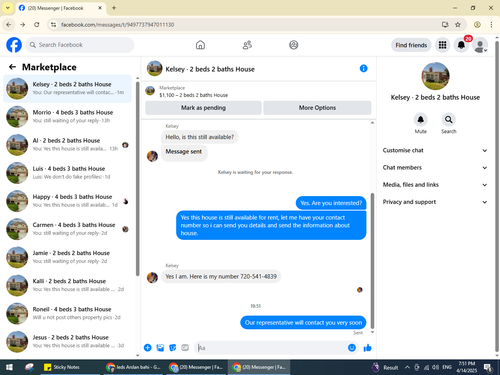Open the Kalli 2 beds 2 baths conversation
The image size is (500, 375).
click(67, 285)
